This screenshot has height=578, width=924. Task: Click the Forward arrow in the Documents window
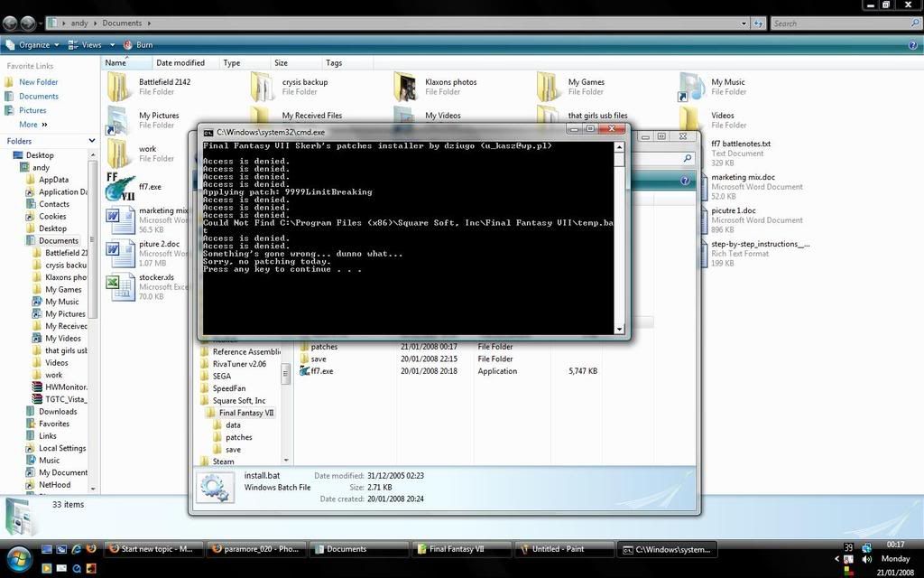28,23
